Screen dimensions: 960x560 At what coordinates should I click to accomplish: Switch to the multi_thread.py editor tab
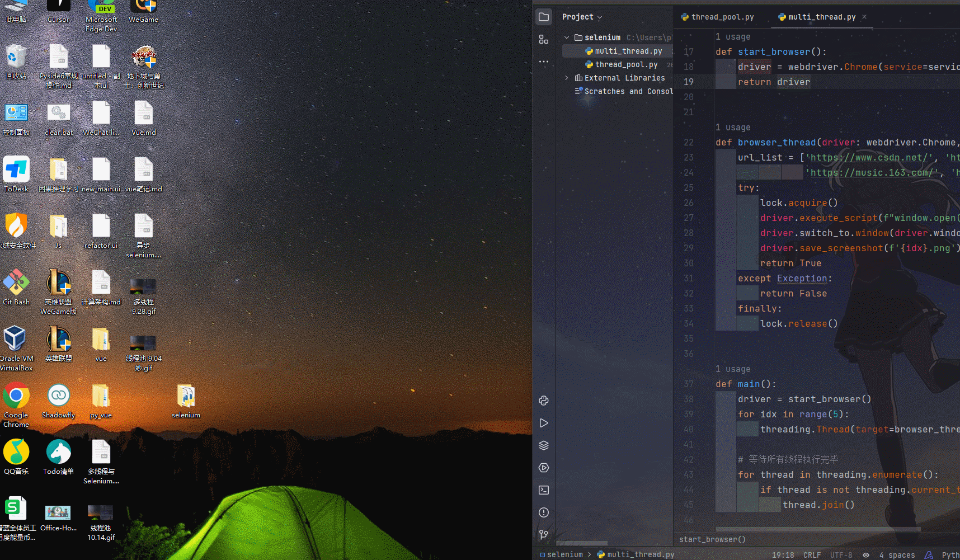click(x=817, y=17)
